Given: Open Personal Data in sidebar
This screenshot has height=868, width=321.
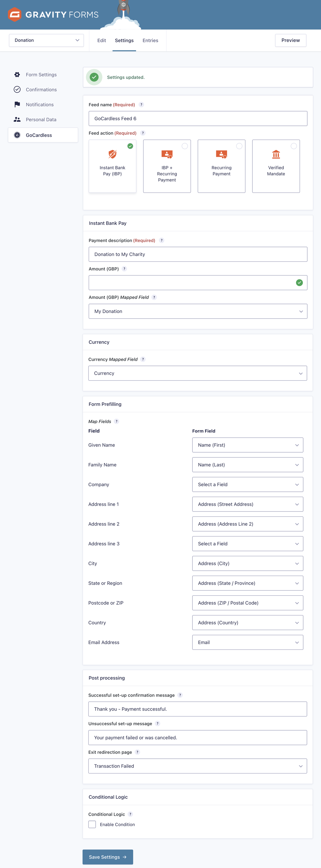Looking at the screenshot, I should coord(43,119).
